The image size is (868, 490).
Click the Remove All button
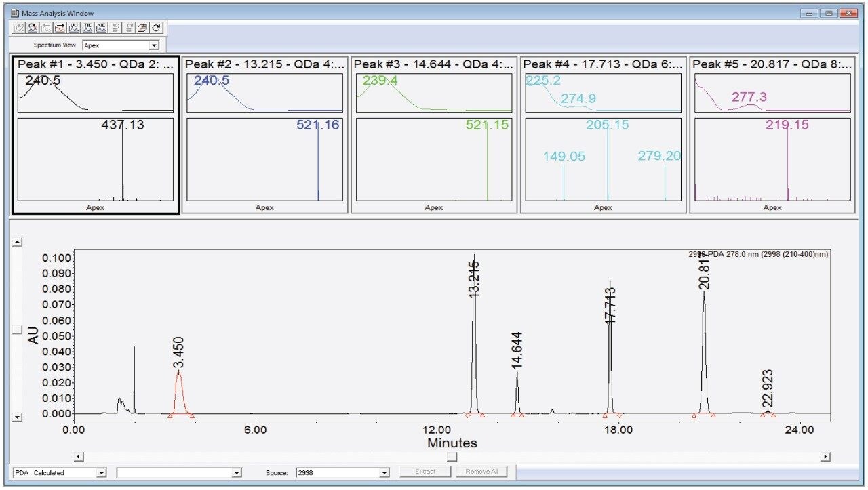(x=482, y=472)
